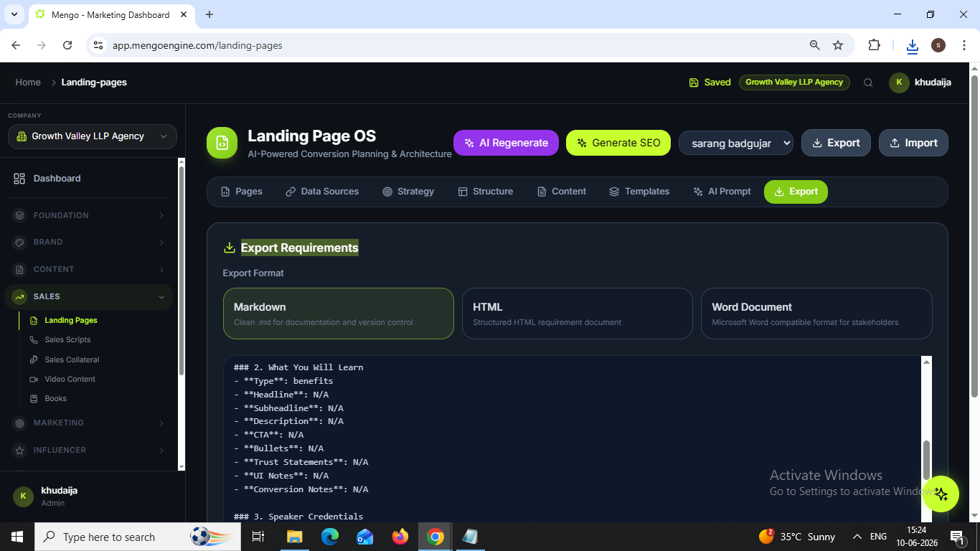
Task: Open the Chrome tab search dropdown arrow
Action: click(14, 14)
